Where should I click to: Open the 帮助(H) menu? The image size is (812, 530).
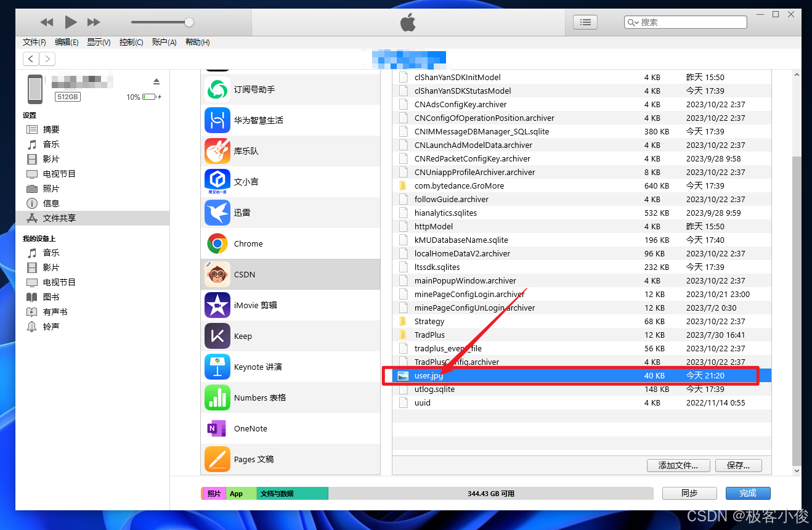(197, 42)
